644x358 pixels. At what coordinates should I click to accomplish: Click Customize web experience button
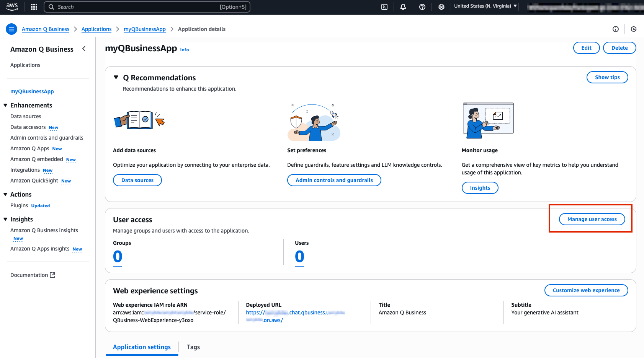(586, 290)
